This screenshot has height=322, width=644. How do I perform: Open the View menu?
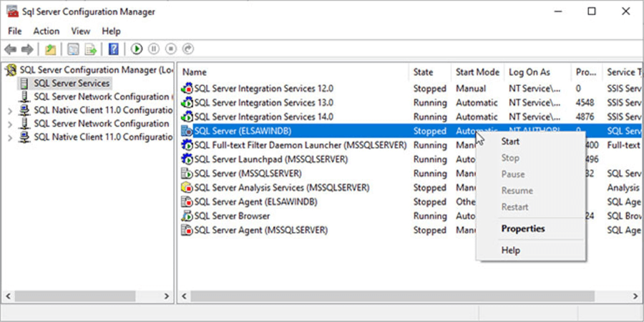80,31
